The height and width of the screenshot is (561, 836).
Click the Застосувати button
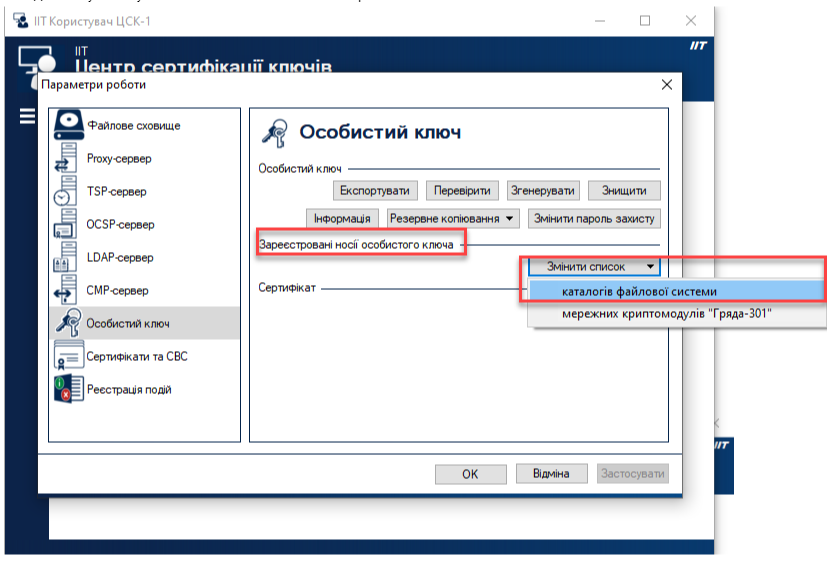pyautogui.click(x=633, y=474)
